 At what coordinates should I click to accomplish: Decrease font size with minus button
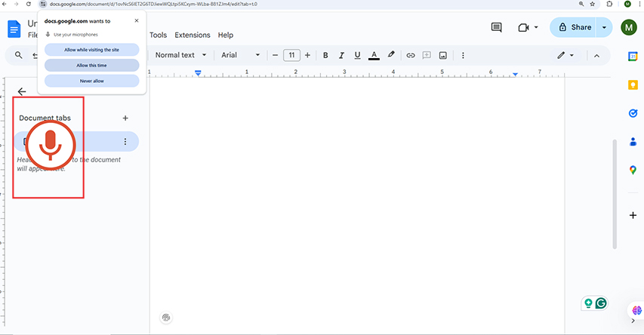coord(275,55)
